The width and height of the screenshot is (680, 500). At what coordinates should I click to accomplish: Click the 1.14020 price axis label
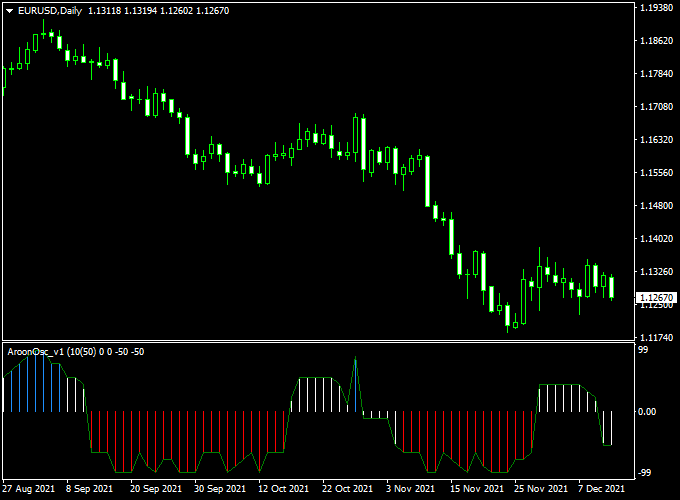coord(656,239)
